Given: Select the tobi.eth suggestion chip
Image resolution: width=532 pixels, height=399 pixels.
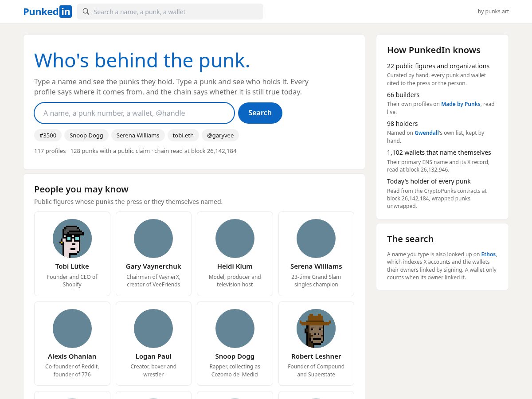Looking at the screenshot, I should coord(183,135).
